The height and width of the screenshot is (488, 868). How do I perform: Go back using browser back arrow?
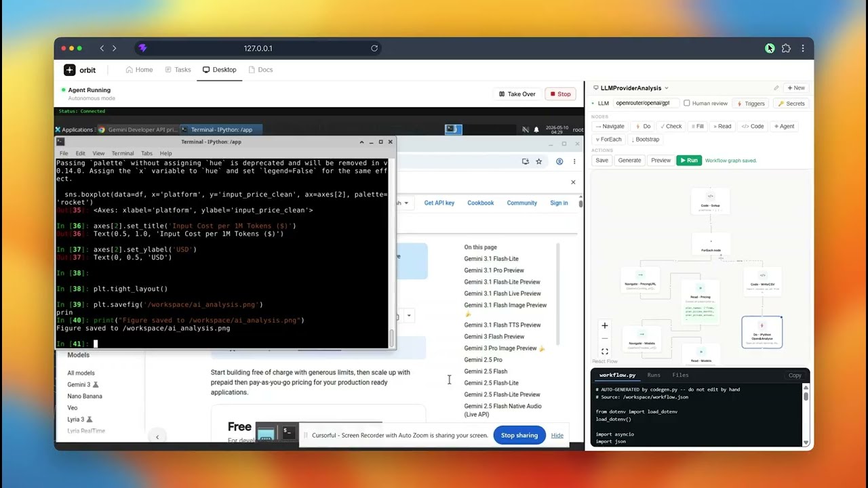pyautogui.click(x=102, y=48)
